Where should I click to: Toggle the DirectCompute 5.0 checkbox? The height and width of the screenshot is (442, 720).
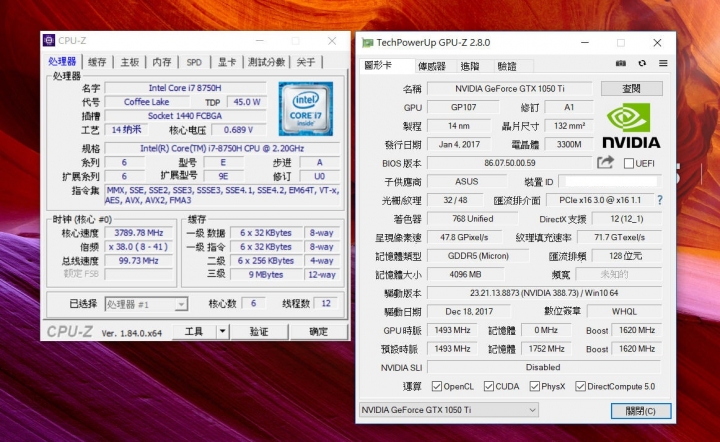580,386
